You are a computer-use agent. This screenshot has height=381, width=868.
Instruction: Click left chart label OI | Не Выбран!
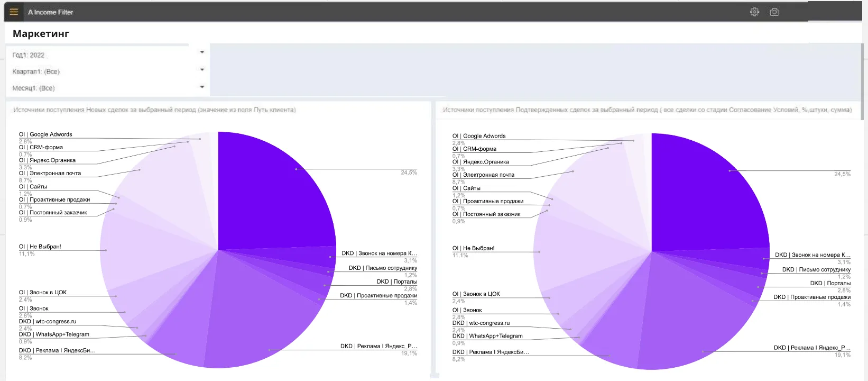tap(40, 247)
